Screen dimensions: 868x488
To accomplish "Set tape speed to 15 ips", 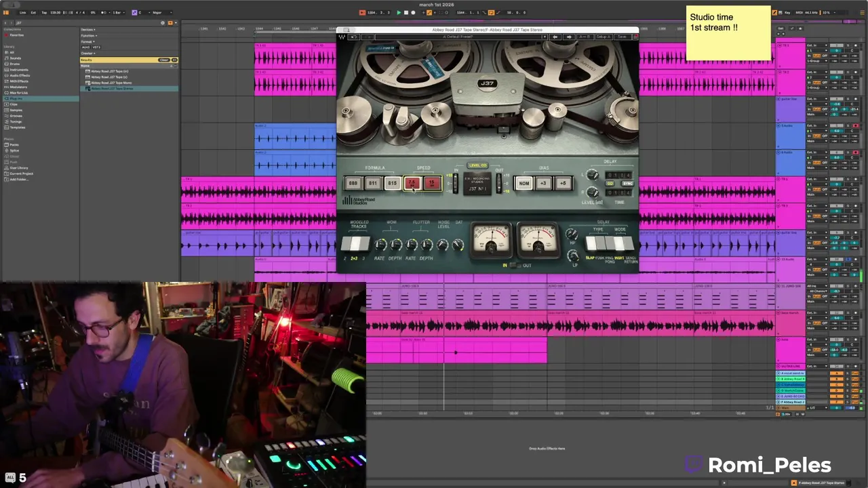I will pos(431,184).
